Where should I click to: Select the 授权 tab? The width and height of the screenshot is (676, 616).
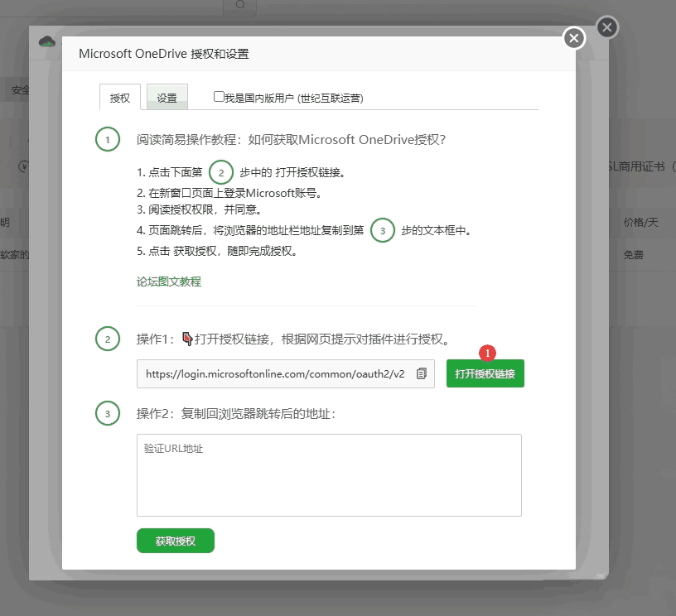[120, 98]
